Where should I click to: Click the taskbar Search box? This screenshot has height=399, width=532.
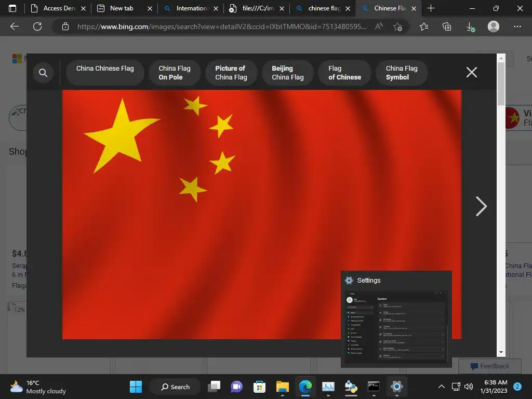[x=176, y=387]
